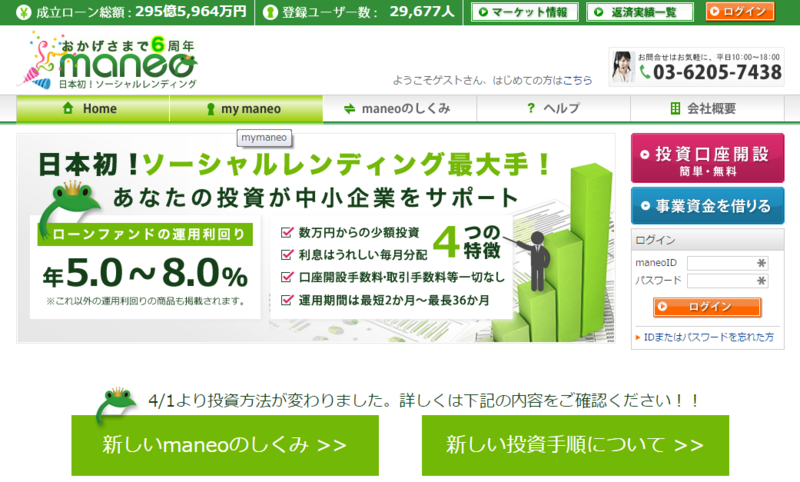Open the 会社概要 tab
Image resolution: width=800 pixels, height=482 pixels.
click(707, 109)
